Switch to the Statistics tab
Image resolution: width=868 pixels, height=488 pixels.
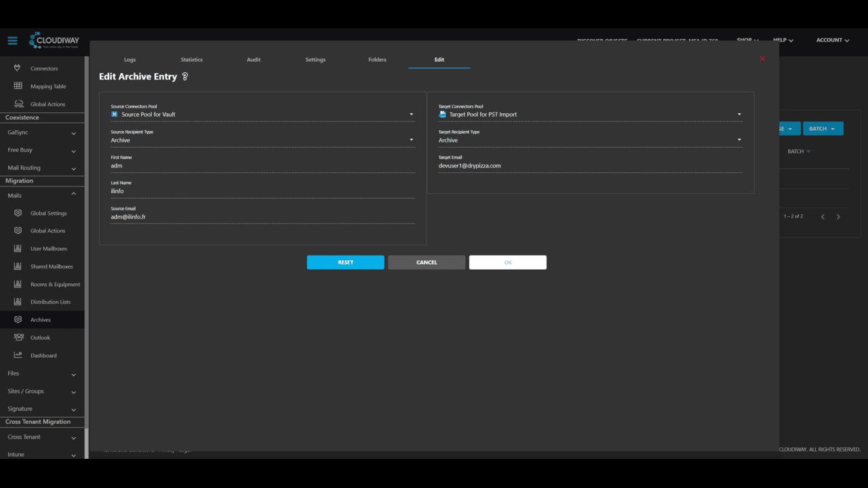(192, 60)
